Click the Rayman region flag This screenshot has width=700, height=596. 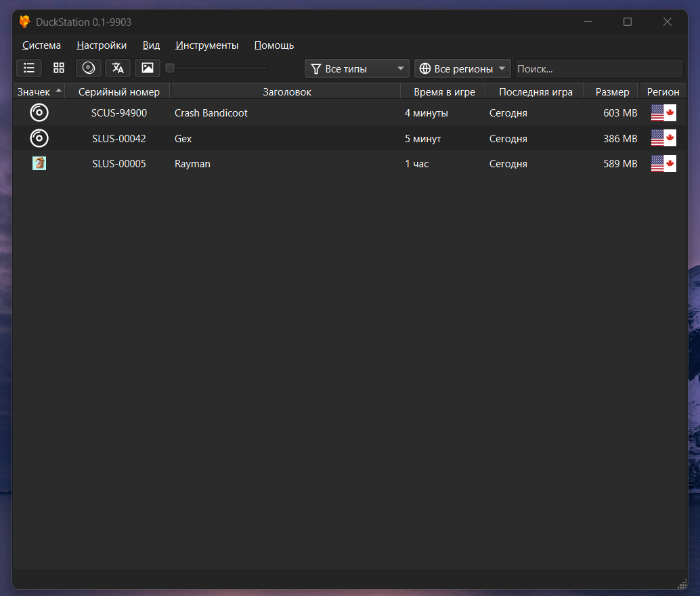tap(663, 163)
